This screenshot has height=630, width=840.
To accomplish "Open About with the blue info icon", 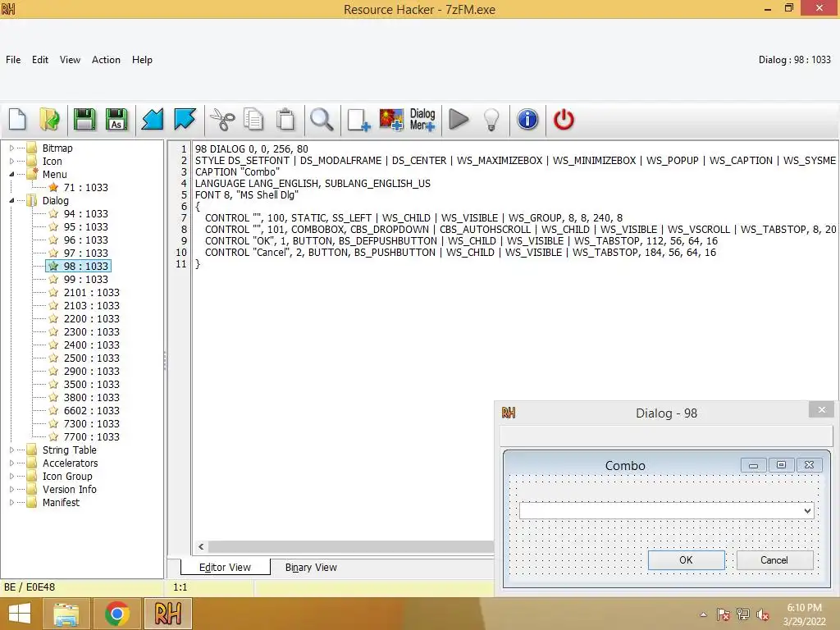I will tap(527, 120).
